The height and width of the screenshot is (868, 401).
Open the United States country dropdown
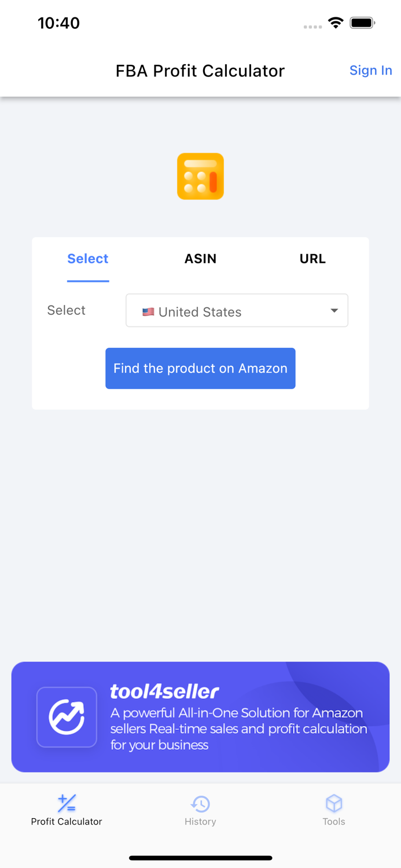pyautogui.click(x=237, y=311)
